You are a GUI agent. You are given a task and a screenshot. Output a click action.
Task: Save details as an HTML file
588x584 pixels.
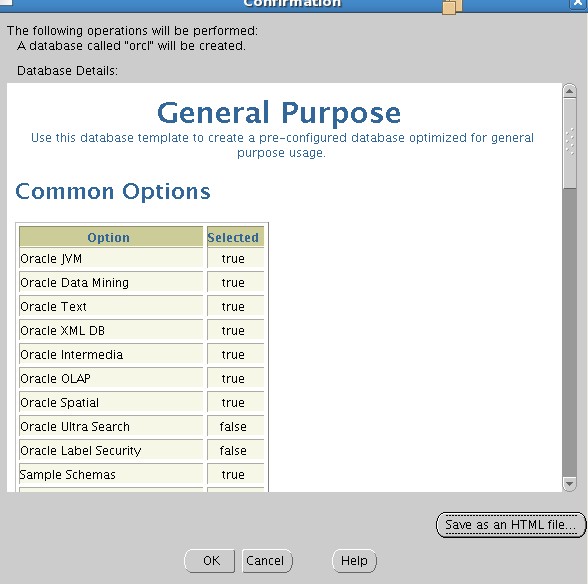510,524
